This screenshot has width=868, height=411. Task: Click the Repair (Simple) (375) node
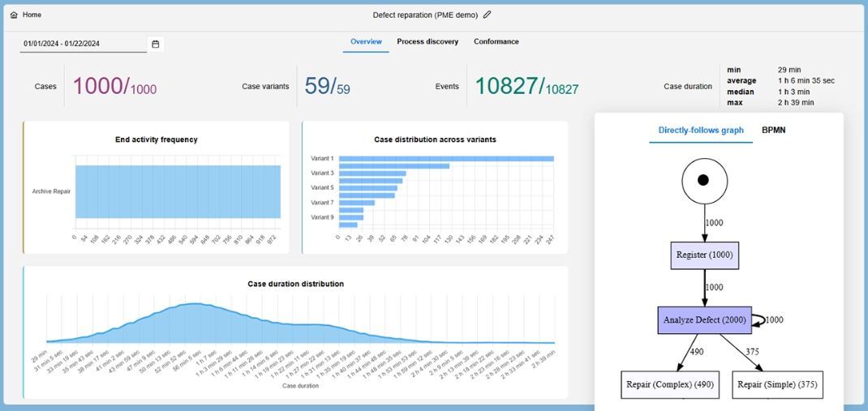[777, 385]
